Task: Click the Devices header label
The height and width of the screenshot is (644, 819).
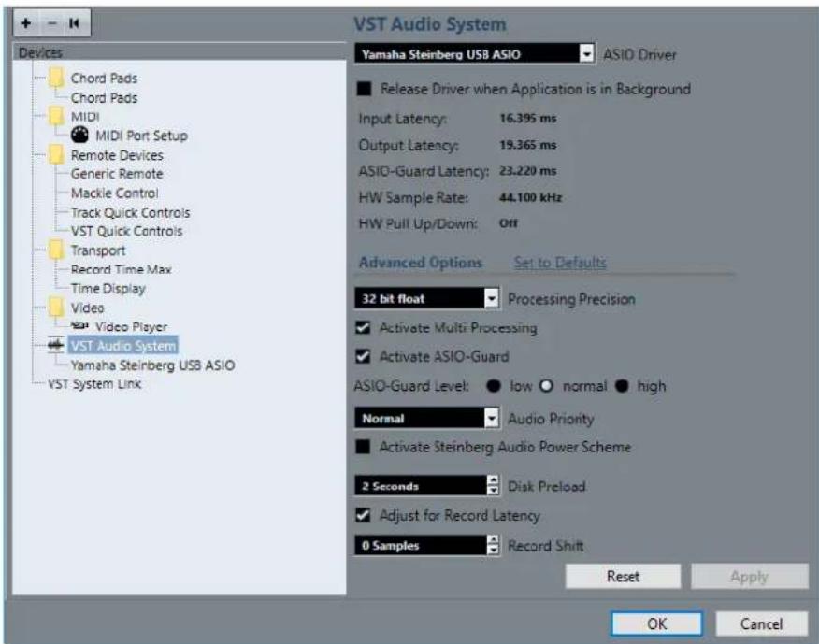Action: (40, 52)
